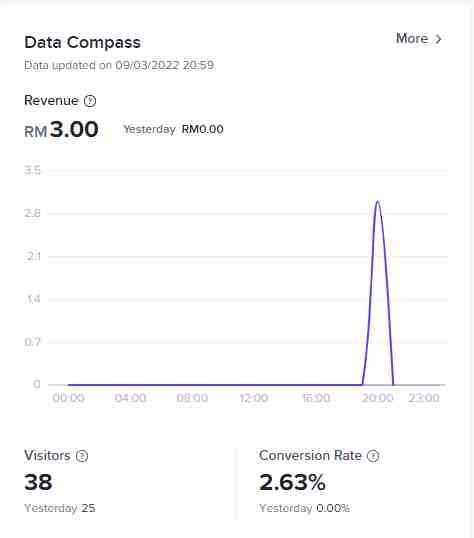Click the 00:00 label on time axis
Viewport: 474px width, 538px height.
[x=69, y=398]
